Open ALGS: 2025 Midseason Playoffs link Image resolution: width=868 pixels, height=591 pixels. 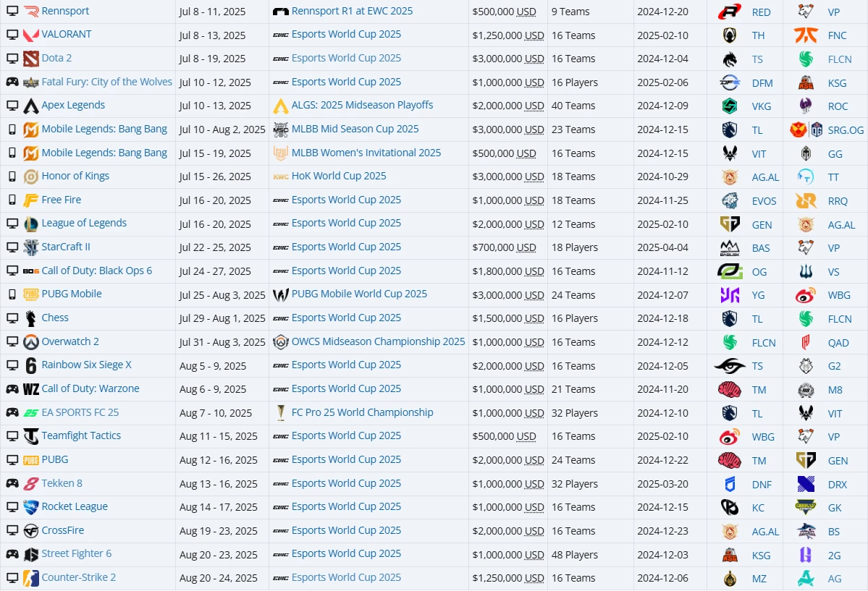(x=362, y=105)
